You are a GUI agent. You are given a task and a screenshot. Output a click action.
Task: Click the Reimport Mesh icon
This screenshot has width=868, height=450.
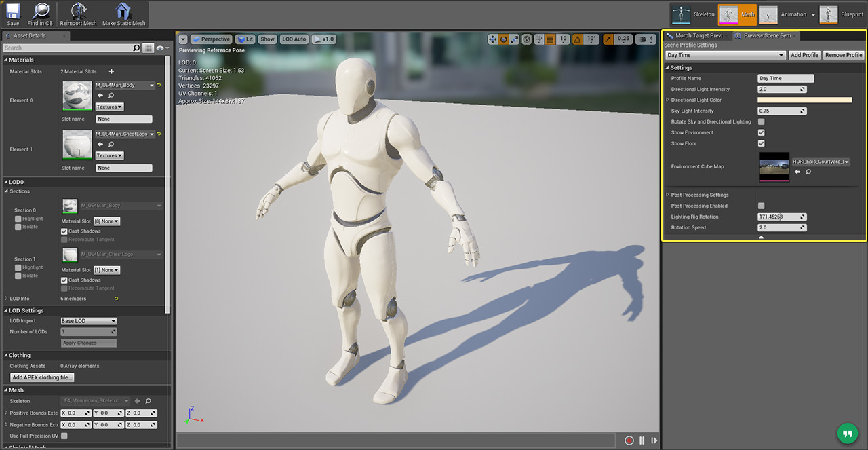coord(78,14)
